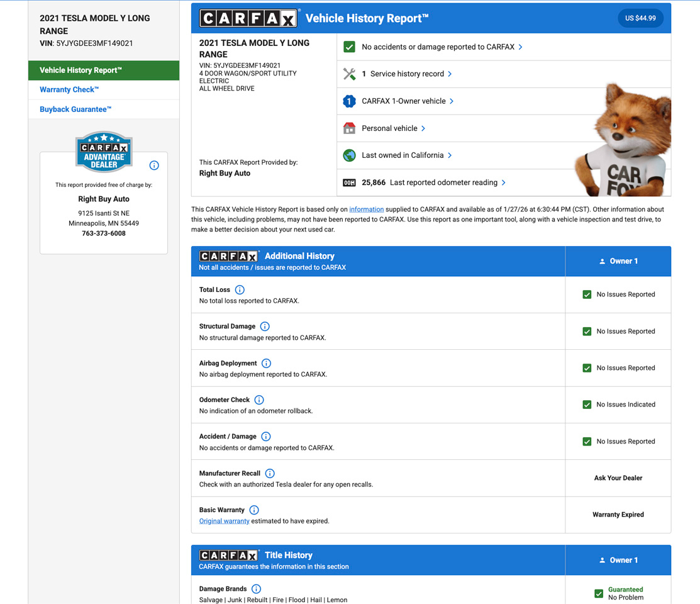Viewport: 700px width, 604px height.
Task: Open the information link in the disclaimer
Action: (366, 210)
